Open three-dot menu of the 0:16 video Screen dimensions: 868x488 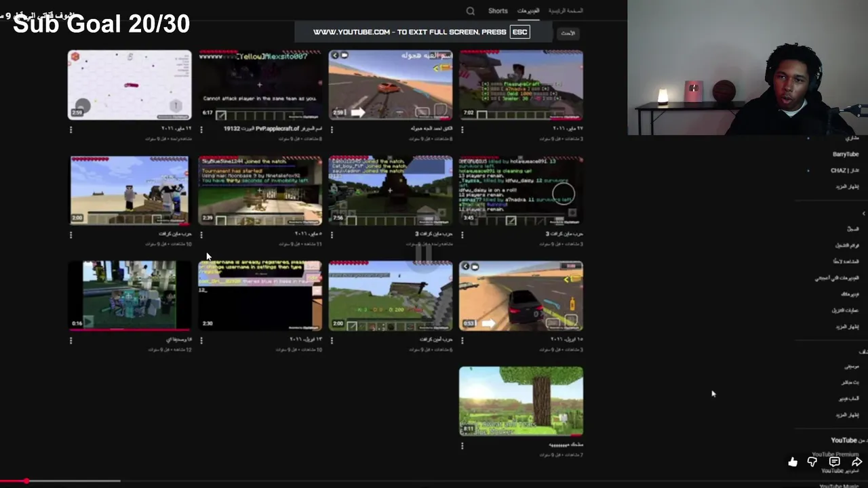[x=71, y=340]
